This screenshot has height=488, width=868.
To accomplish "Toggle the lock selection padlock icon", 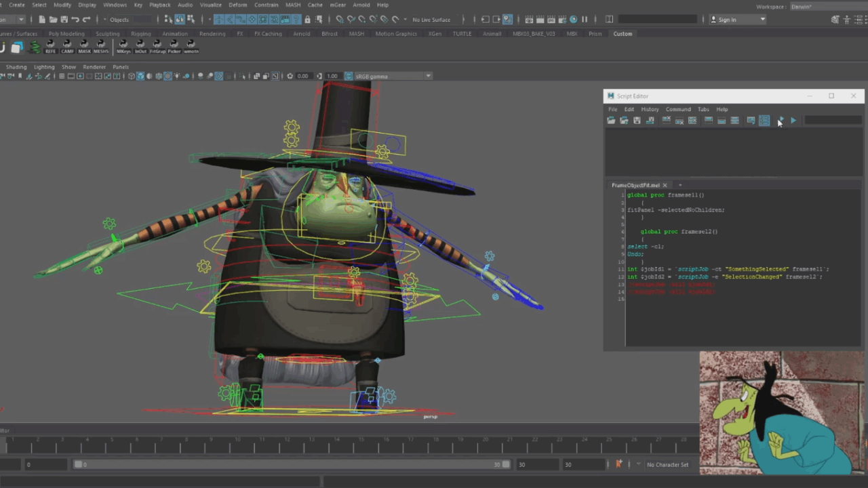I will pos(308,20).
